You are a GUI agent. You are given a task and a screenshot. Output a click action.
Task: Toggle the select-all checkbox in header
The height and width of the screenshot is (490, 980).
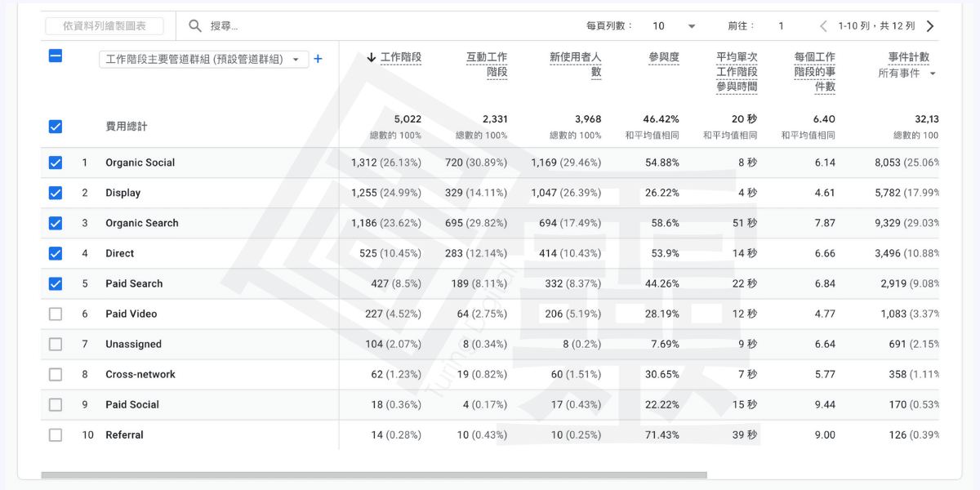tap(56, 56)
